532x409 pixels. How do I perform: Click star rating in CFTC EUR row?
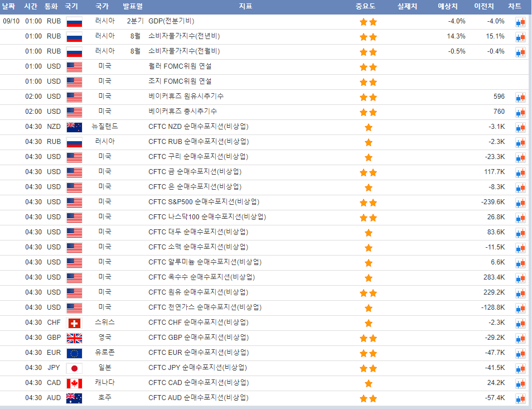click(x=368, y=353)
